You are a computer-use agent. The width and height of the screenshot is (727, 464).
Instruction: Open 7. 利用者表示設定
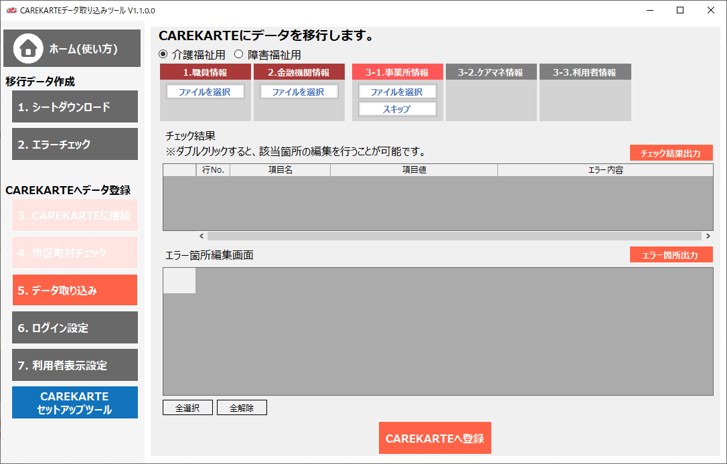point(75,365)
